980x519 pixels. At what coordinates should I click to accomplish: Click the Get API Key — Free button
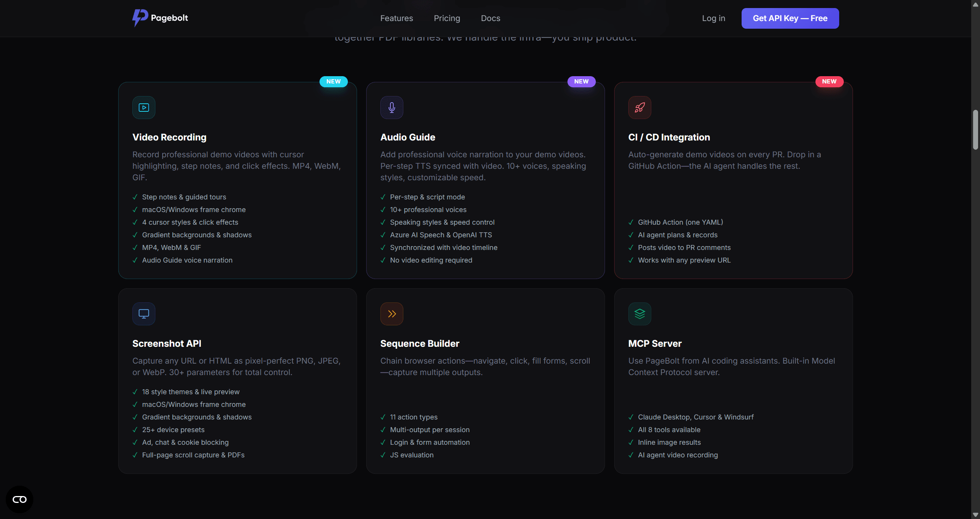790,18
